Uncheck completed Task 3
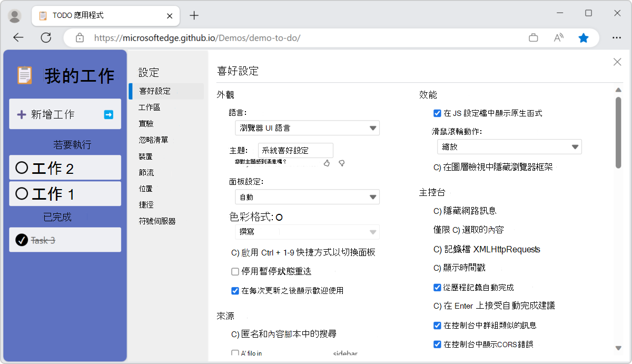This screenshot has height=364, width=632. pos(22,240)
